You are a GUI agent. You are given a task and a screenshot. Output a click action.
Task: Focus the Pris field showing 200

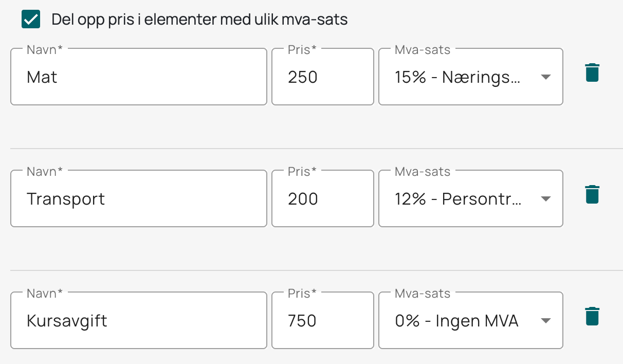click(x=323, y=198)
